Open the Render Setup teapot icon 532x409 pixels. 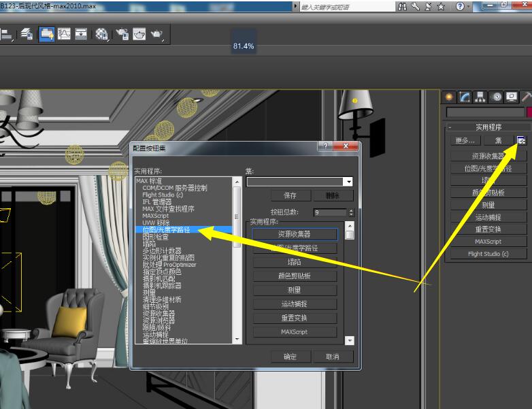(x=122, y=34)
